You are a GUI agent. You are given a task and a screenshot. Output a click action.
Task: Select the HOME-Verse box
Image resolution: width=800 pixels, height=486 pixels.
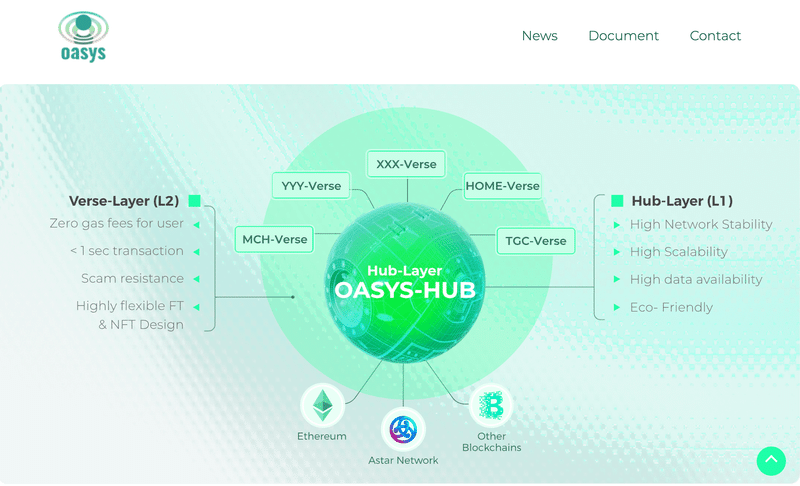point(503,186)
